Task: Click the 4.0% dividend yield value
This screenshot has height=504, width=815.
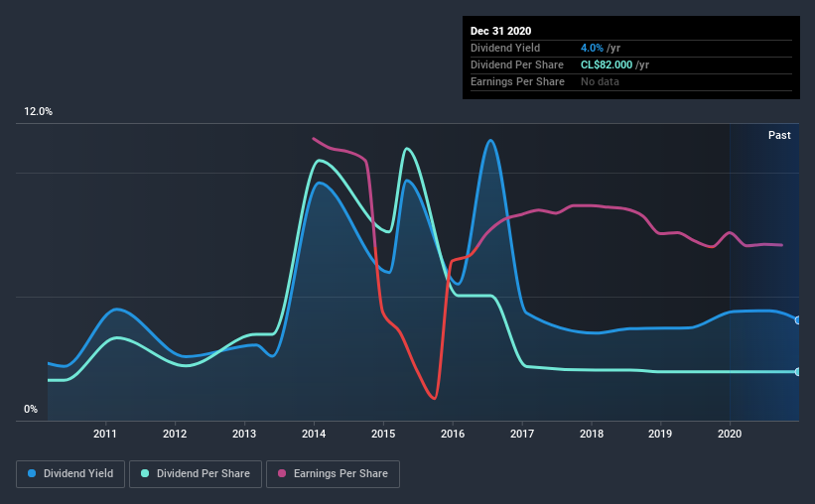Action: point(592,48)
